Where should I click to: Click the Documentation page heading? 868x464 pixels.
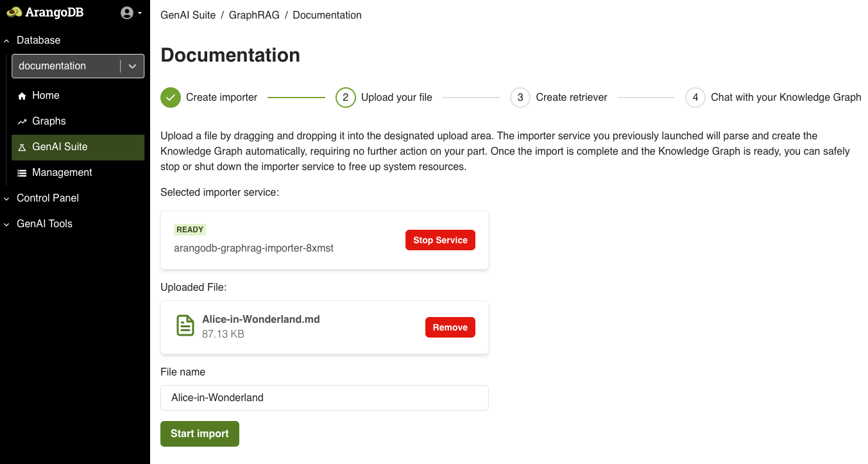pyautogui.click(x=230, y=55)
